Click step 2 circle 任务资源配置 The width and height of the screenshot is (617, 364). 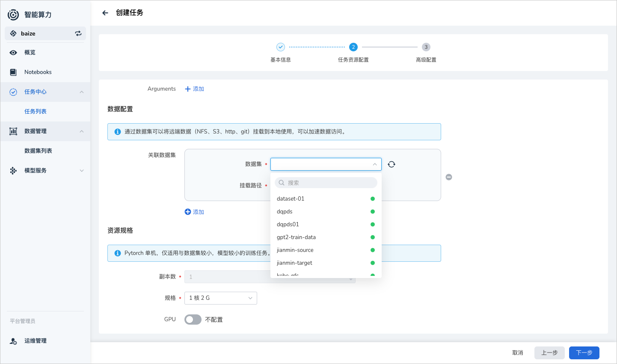coord(353,47)
